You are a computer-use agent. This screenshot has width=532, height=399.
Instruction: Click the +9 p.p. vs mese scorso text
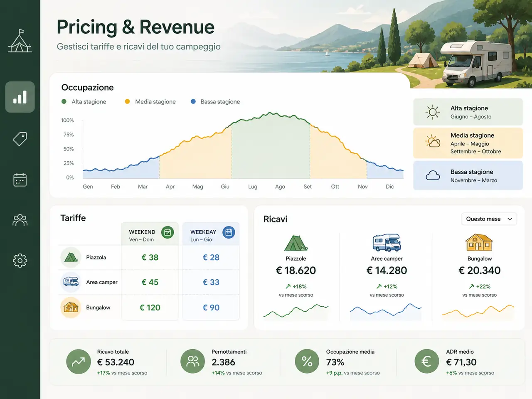[x=353, y=373]
